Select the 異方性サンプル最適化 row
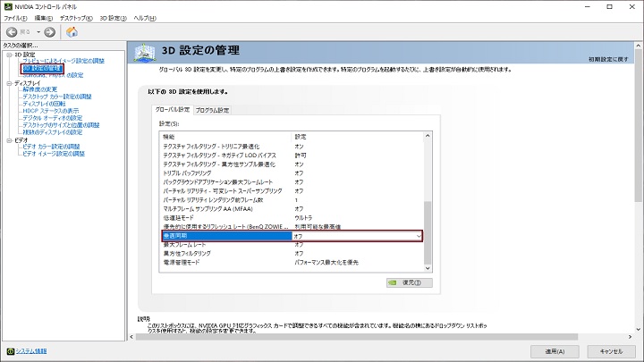Image resolution: width=644 pixels, height=362 pixels. 292,164
